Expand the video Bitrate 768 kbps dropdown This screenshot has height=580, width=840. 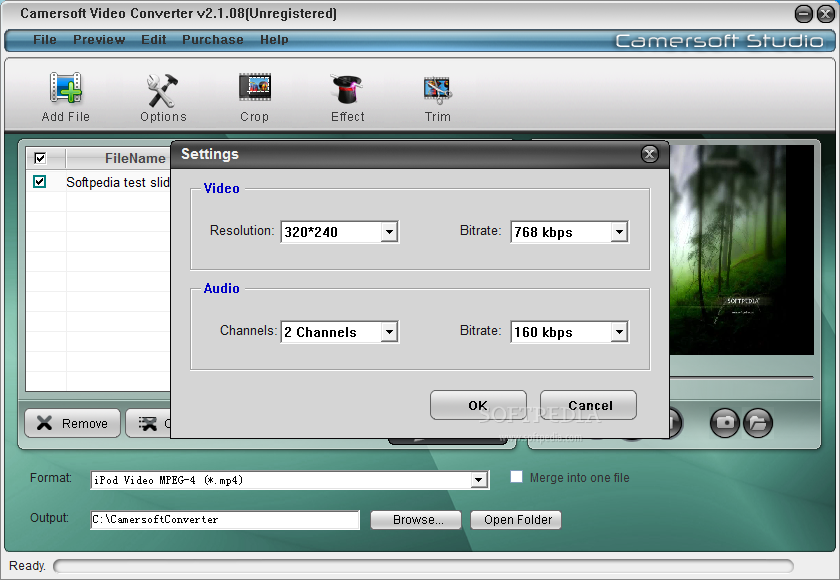[x=619, y=232]
